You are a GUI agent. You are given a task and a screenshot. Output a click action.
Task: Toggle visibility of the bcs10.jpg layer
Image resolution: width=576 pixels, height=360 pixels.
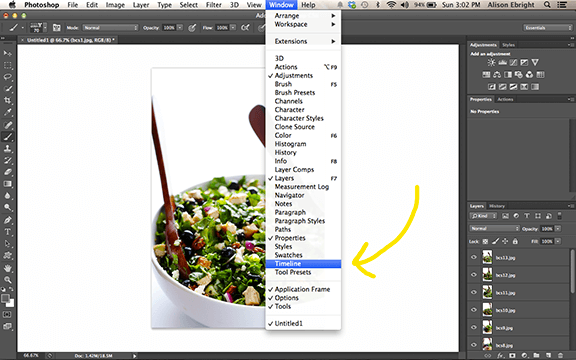[x=474, y=310]
